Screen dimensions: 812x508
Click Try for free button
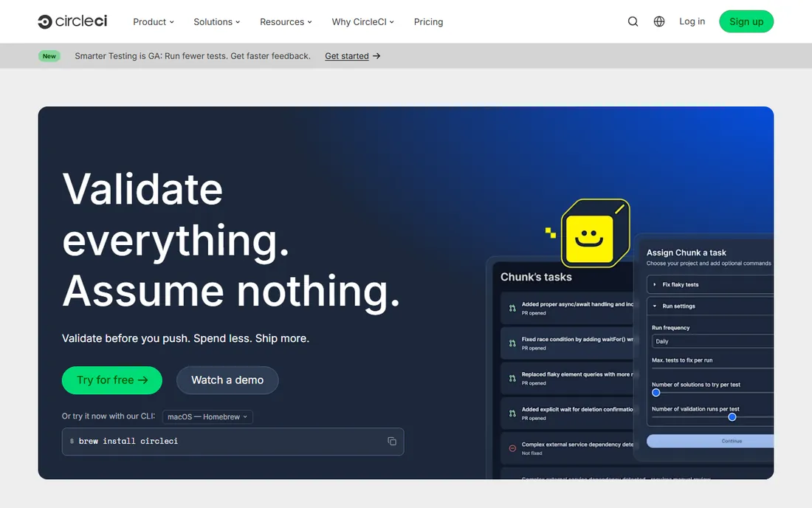pyautogui.click(x=112, y=380)
